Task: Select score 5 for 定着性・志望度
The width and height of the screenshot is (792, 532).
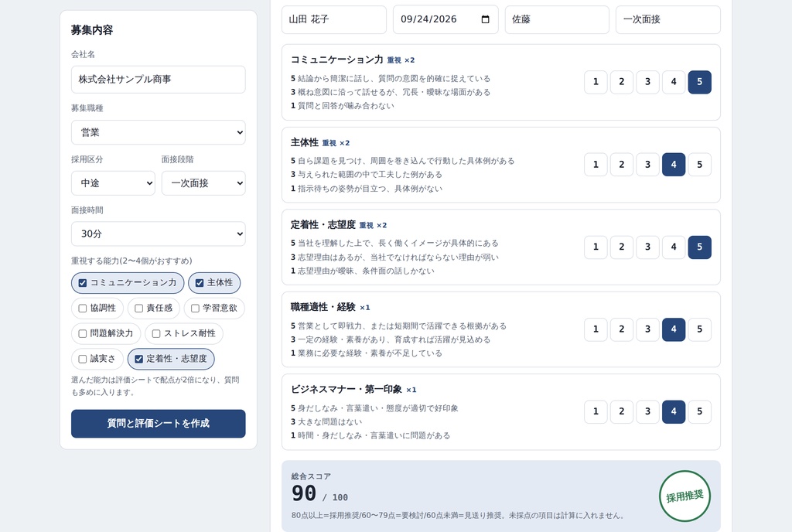Action: [x=699, y=247]
